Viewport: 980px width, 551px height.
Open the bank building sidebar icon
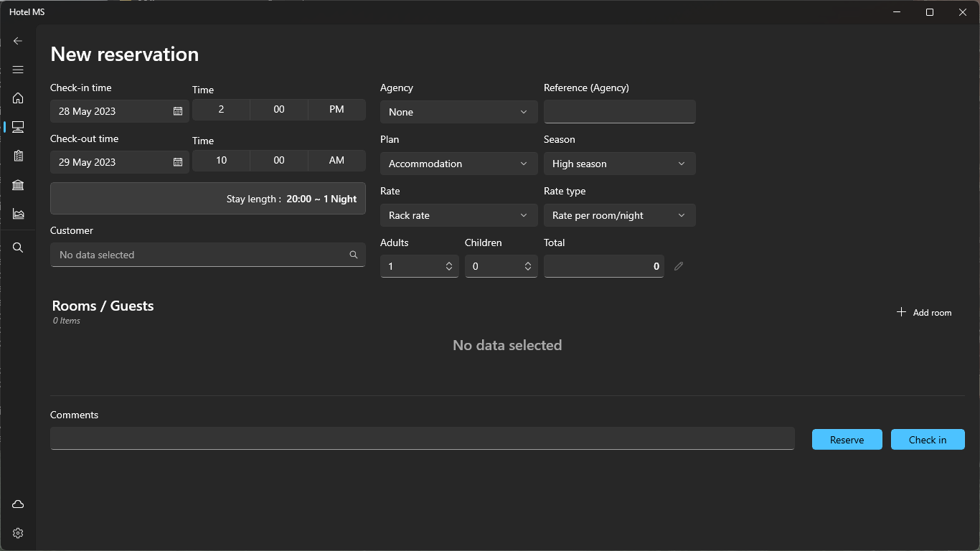(x=18, y=185)
